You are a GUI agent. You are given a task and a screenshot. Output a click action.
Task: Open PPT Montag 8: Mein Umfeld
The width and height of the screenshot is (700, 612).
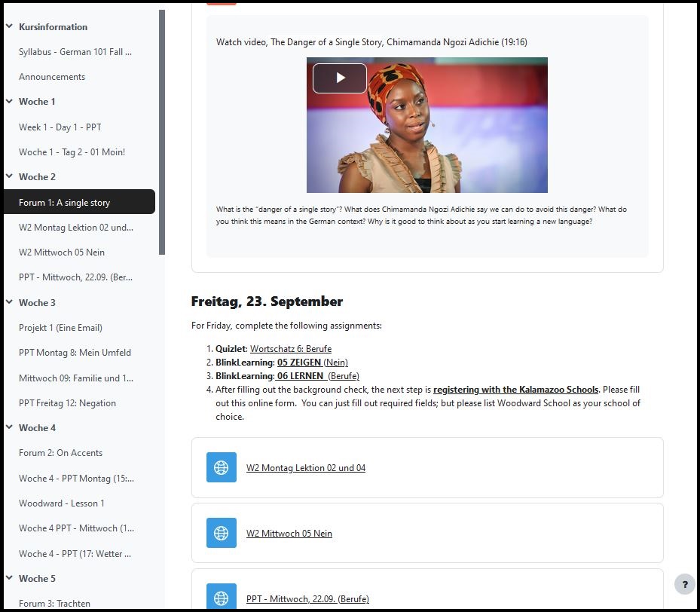coord(75,353)
